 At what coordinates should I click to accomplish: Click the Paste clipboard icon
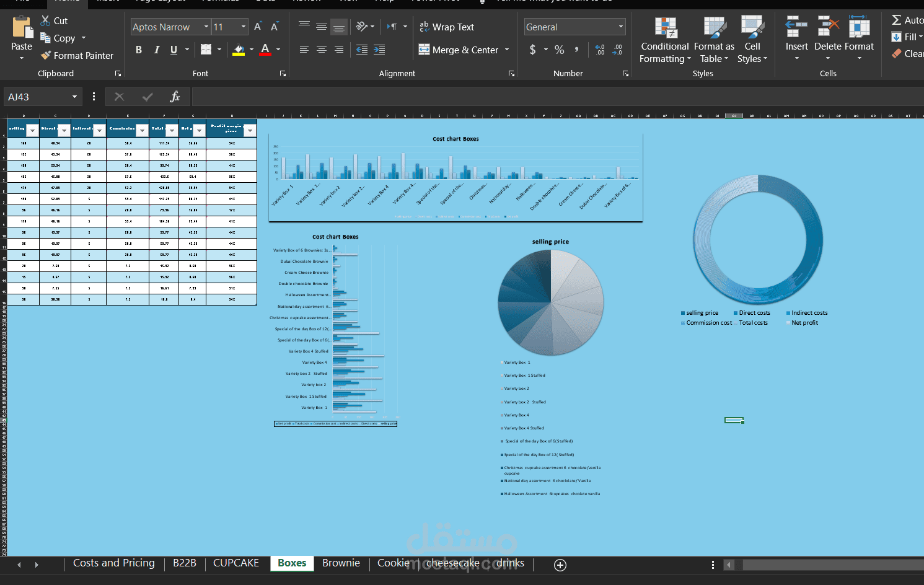tap(22, 28)
